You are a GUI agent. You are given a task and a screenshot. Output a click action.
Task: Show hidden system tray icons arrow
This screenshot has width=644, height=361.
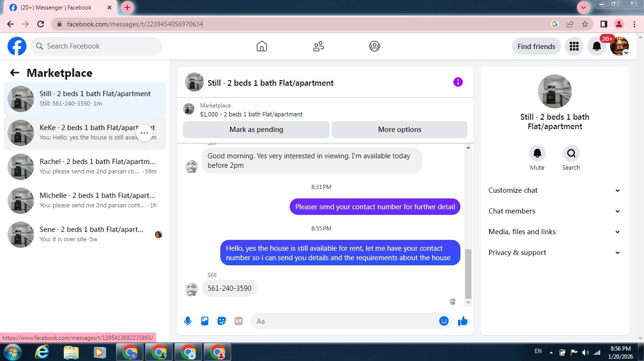[550, 352]
